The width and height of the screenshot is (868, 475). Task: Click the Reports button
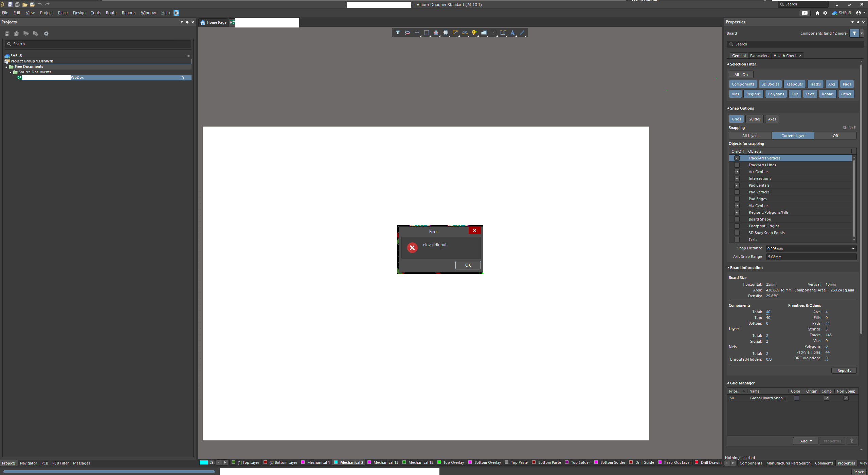pyautogui.click(x=844, y=370)
